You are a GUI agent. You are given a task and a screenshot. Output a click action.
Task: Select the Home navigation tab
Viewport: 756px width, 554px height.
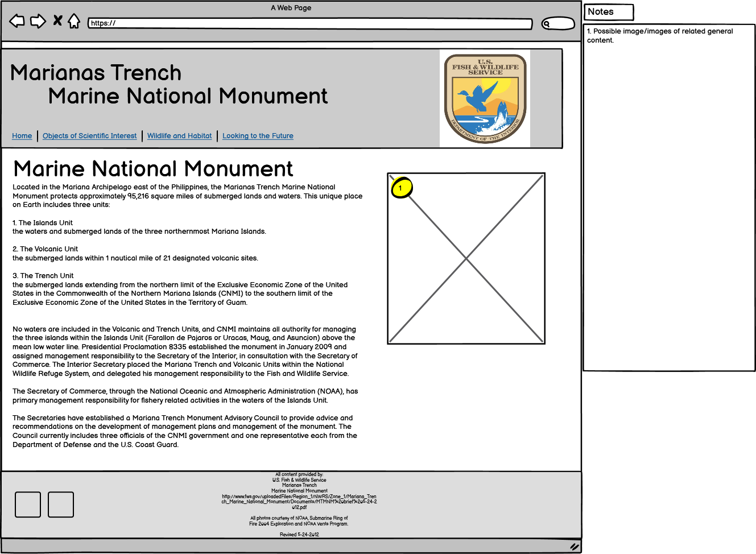coord(22,136)
